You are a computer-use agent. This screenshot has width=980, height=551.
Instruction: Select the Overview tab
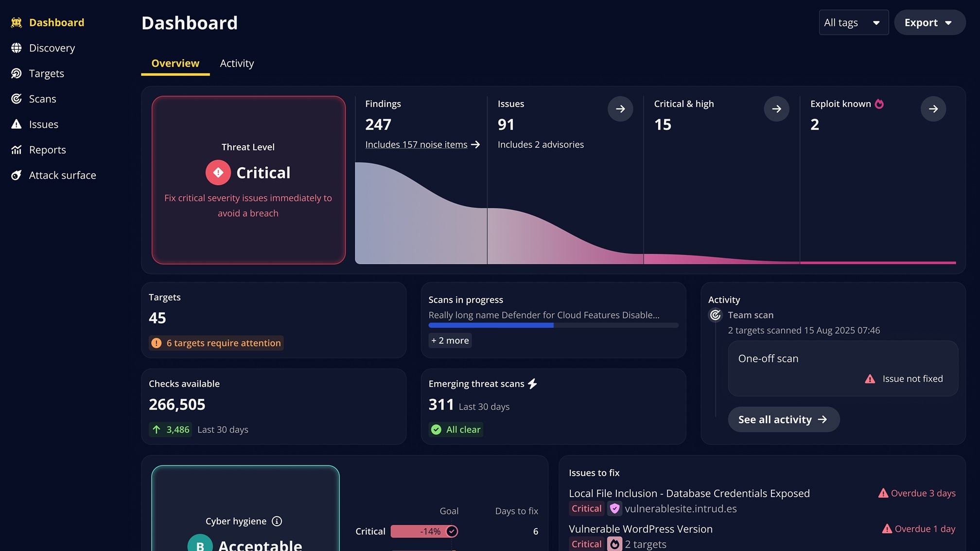175,63
